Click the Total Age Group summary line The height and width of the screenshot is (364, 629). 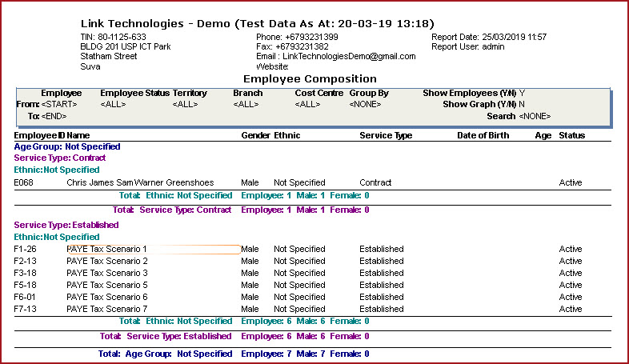click(234, 354)
